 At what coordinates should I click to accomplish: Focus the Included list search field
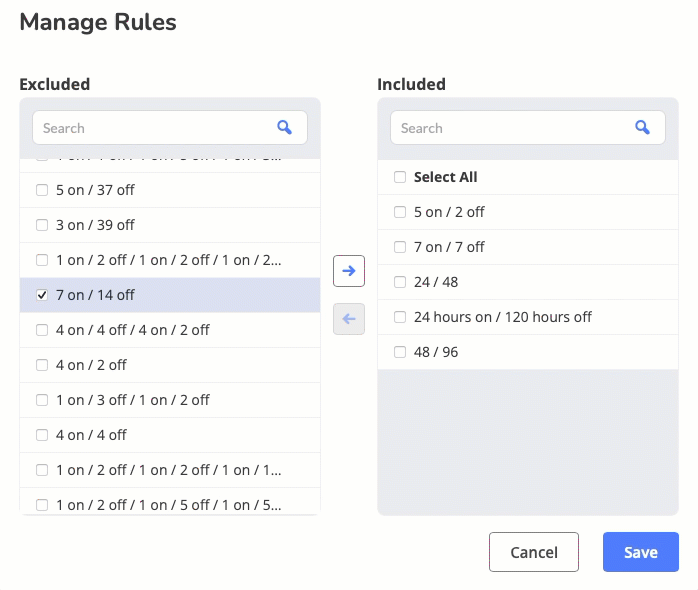click(513, 128)
